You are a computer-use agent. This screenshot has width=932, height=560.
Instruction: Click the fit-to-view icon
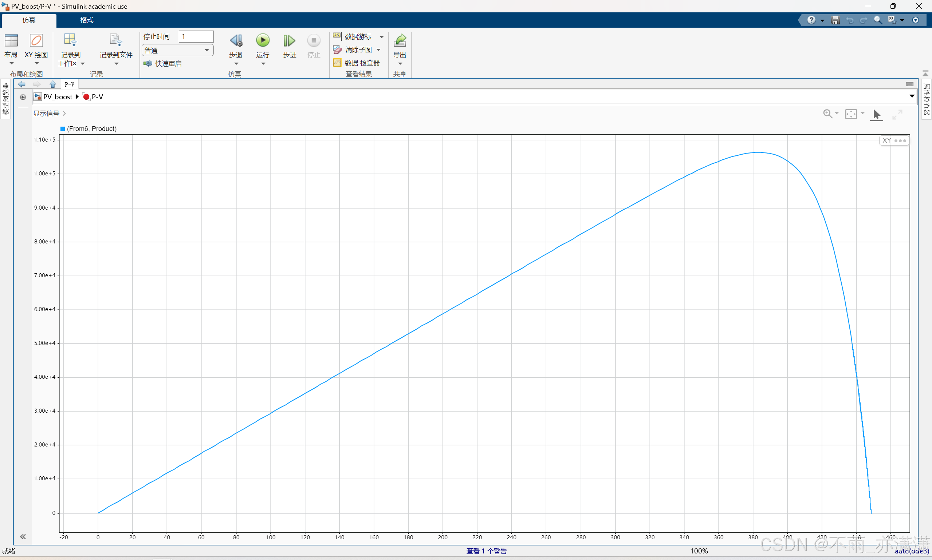coord(851,114)
